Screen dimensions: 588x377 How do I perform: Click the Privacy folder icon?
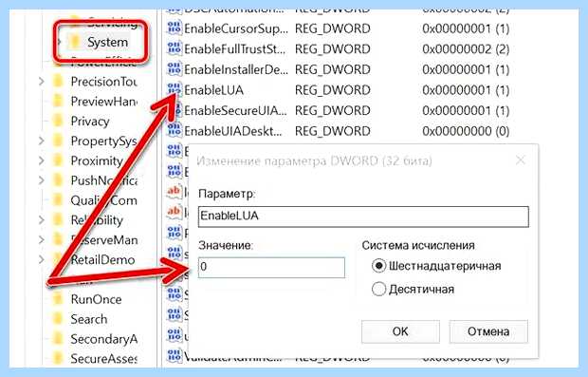[58, 121]
